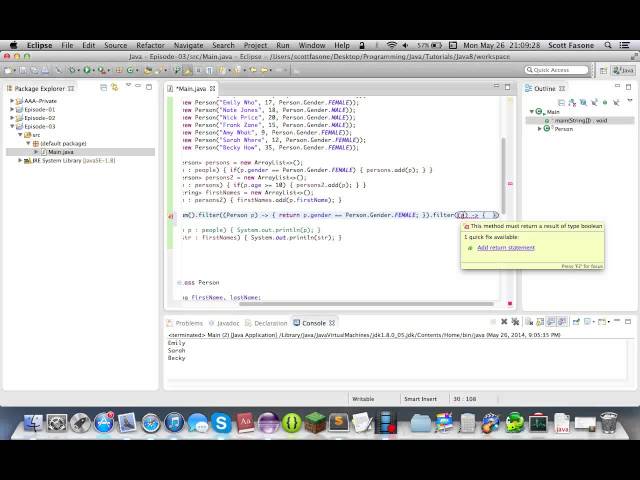The width and height of the screenshot is (640, 480).
Task: Open the Navigate menu
Action: click(x=188, y=45)
